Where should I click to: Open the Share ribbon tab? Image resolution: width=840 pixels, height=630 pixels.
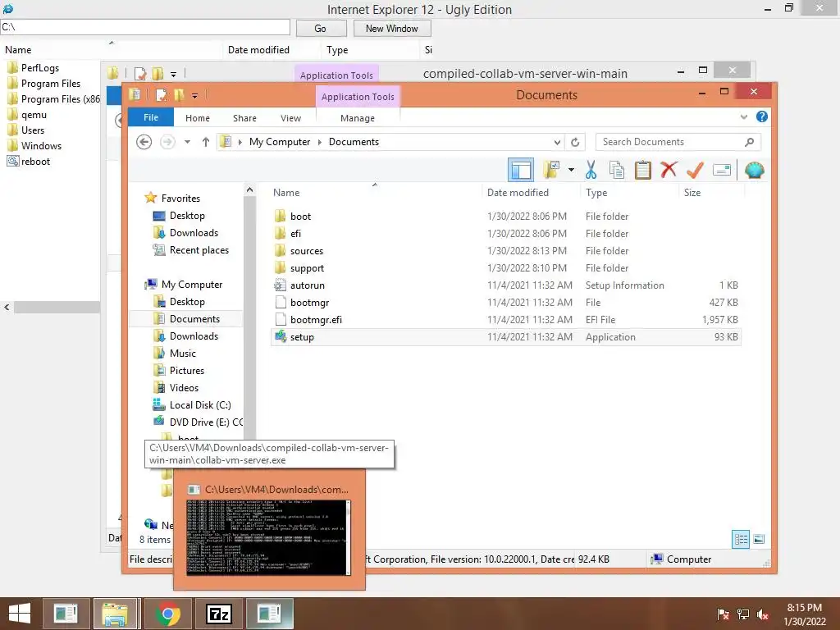tap(244, 118)
